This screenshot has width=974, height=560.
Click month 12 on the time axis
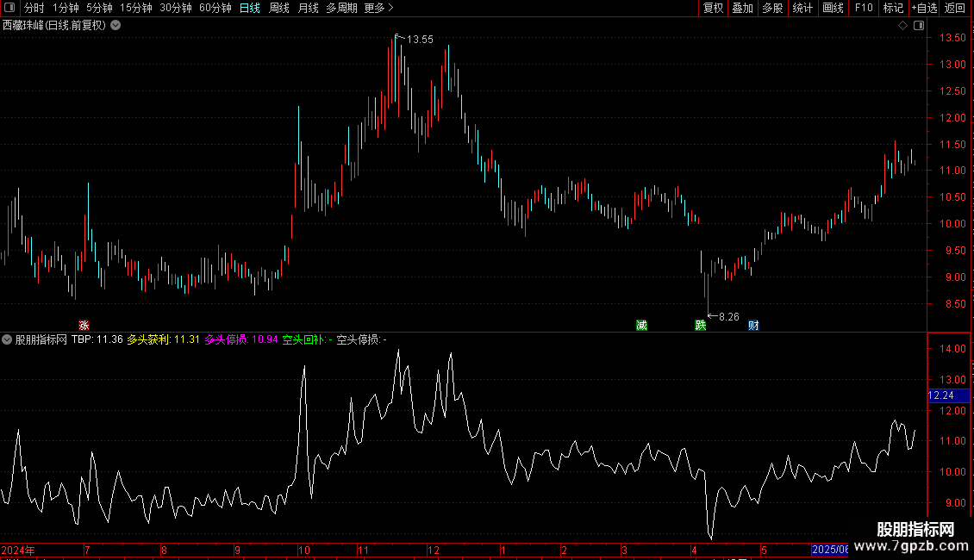point(433,550)
